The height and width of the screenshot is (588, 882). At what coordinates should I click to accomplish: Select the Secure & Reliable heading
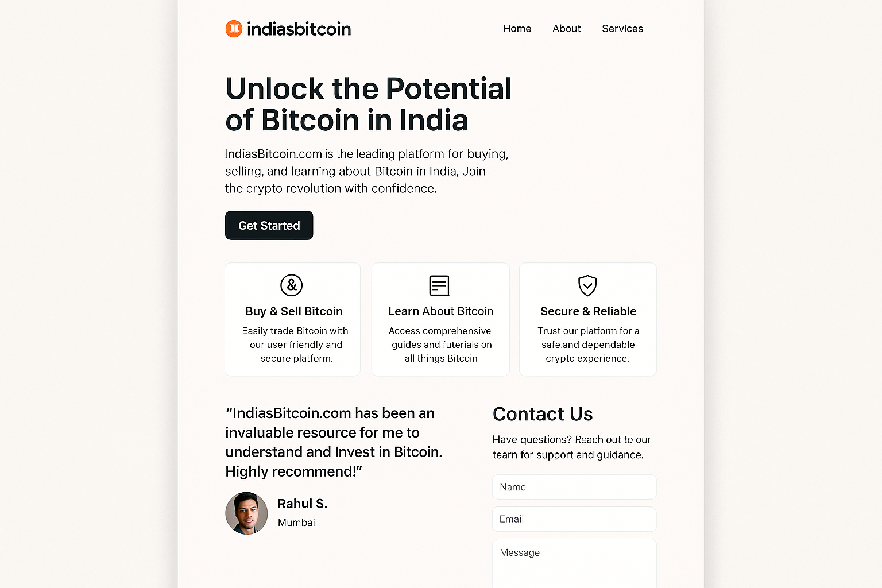tap(588, 311)
